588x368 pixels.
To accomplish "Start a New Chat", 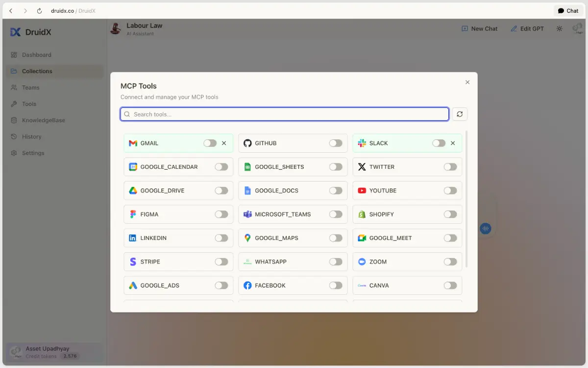I will (x=479, y=29).
